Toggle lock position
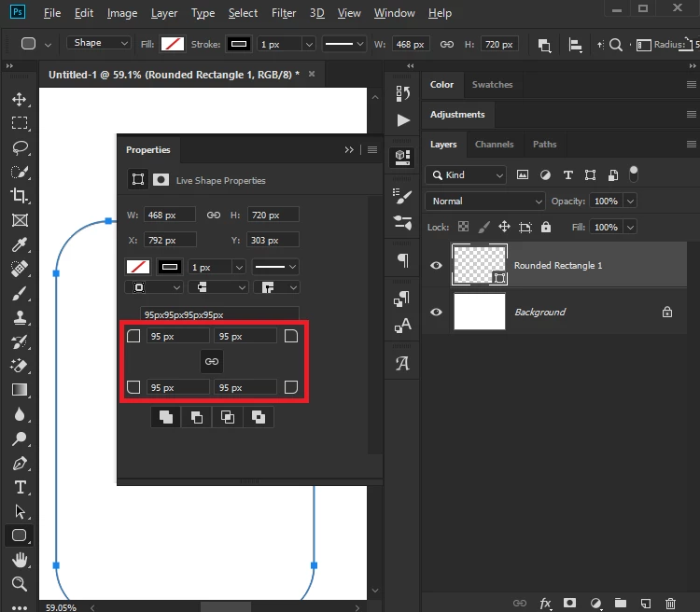700x612 pixels. tap(504, 227)
